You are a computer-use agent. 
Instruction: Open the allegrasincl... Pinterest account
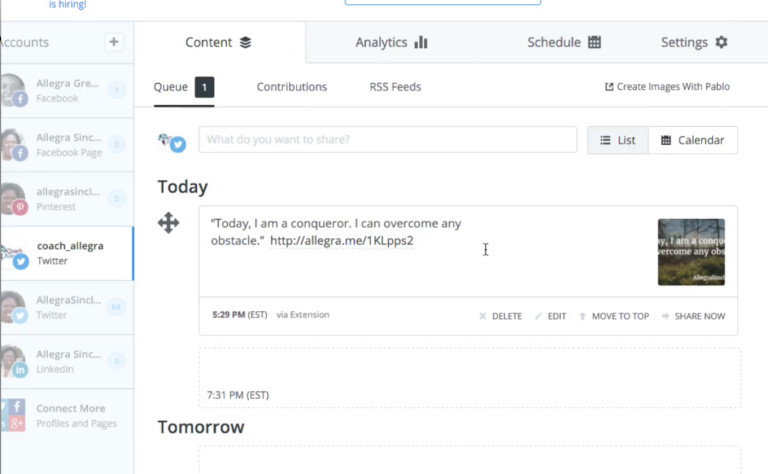coord(67,199)
